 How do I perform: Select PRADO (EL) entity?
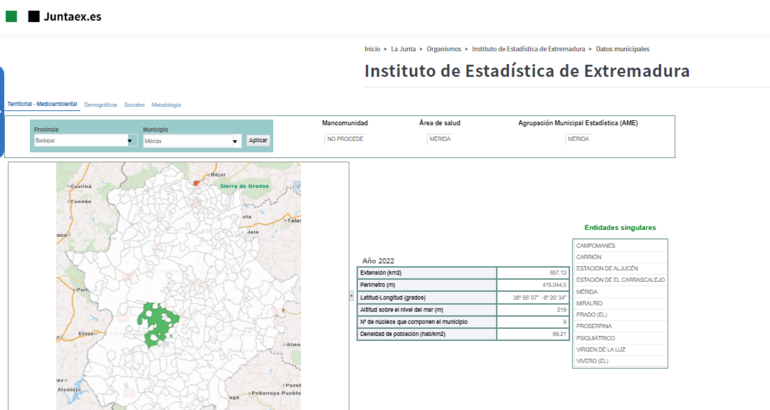pos(620,315)
